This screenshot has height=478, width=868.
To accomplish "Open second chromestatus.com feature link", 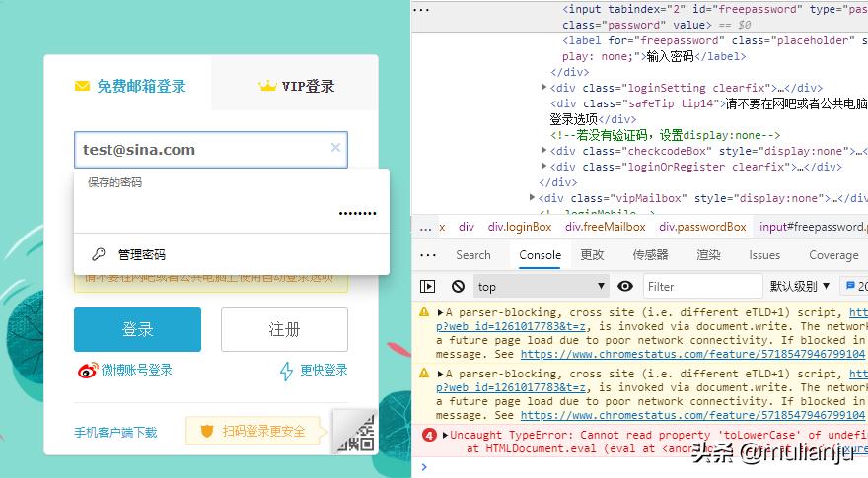I will [x=692, y=415].
